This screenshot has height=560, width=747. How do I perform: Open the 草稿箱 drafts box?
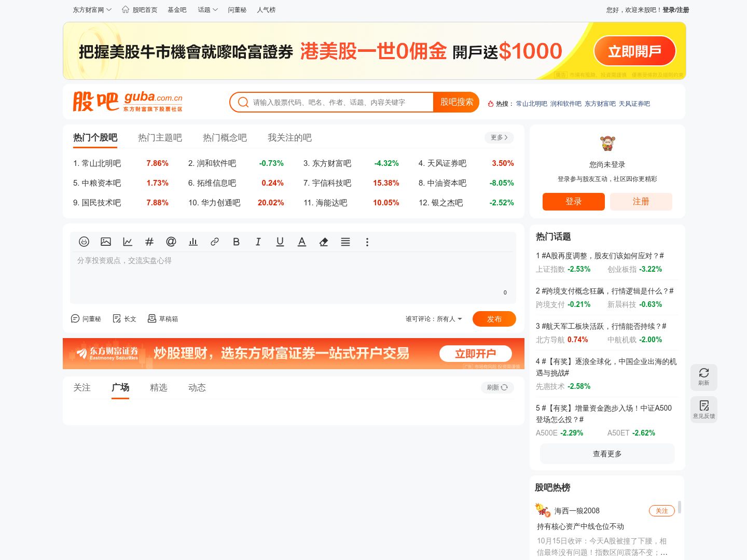163,318
